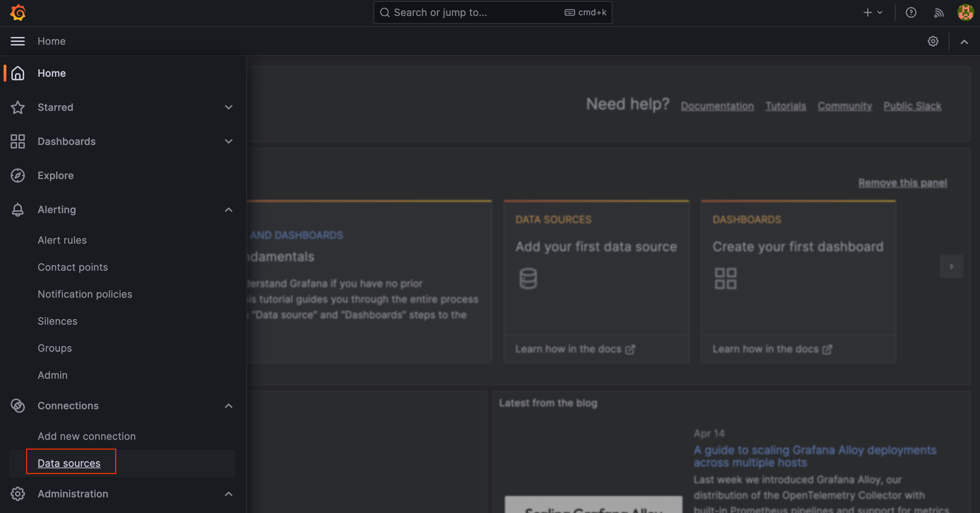Click the Connections gear icon

[17, 405]
